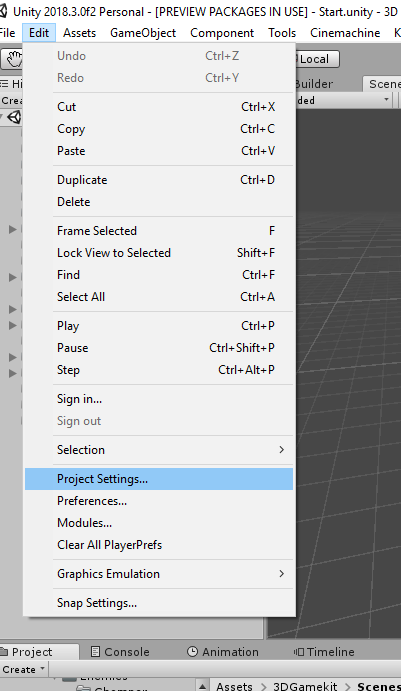This screenshot has width=401, height=691.
Task: Click 3DGamekit in breadcrumb path
Action: [x=305, y=686]
